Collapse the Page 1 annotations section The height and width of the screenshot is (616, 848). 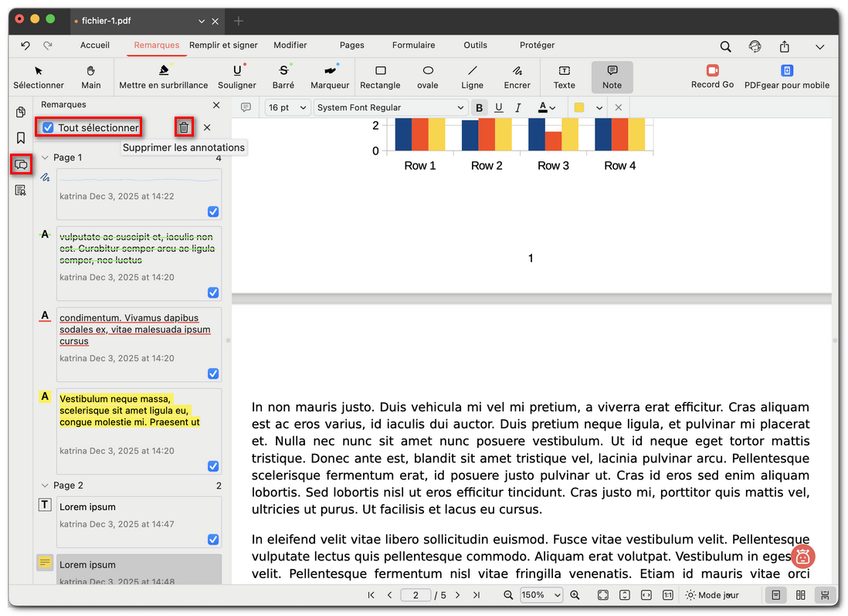click(45, 157)
